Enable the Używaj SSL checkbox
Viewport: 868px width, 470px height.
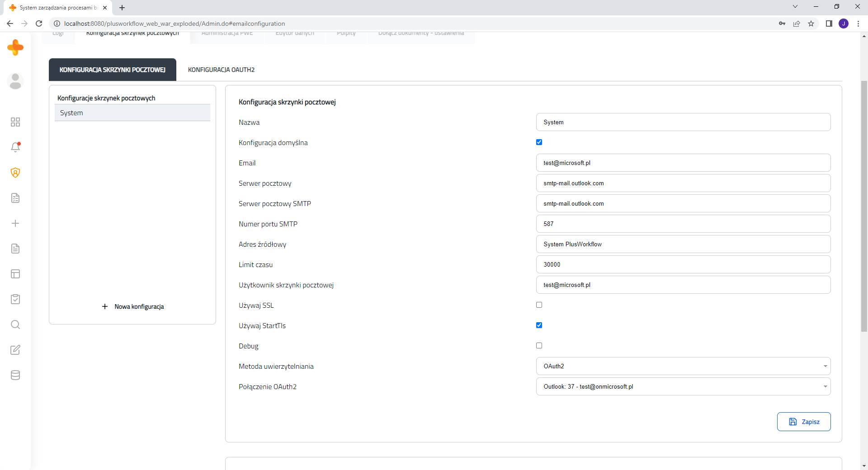point(539,305)
